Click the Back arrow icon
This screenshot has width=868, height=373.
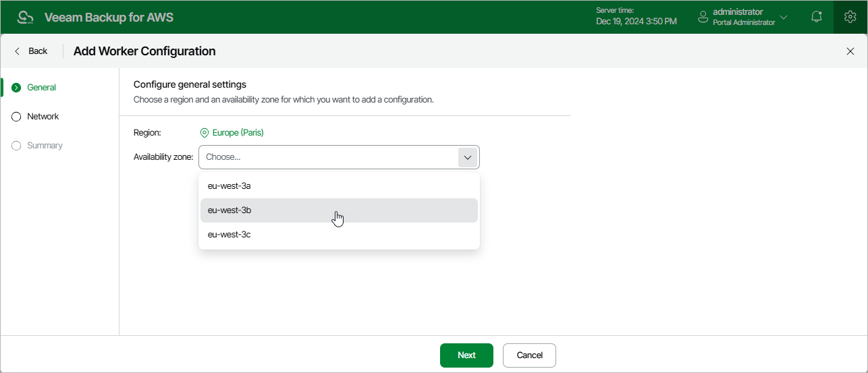[x=18, y=51]
